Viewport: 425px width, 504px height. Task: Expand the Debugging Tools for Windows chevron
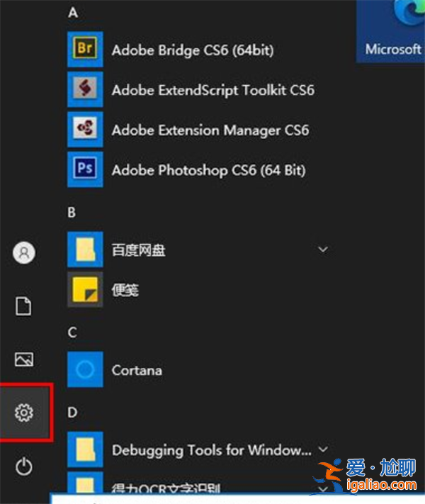323,449
